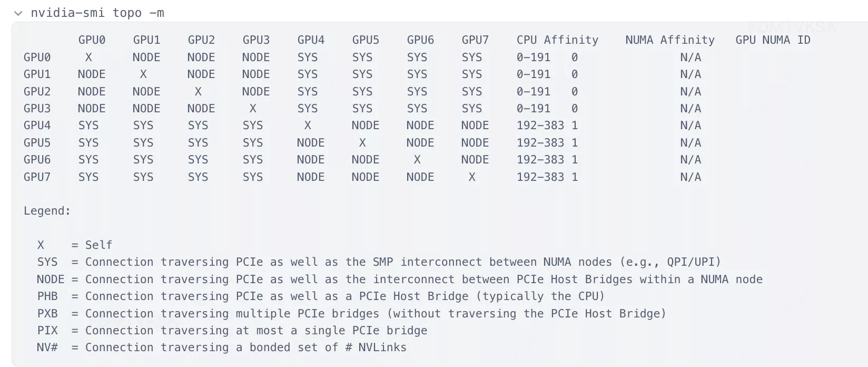The image size is (868, 367).
Task: Click the nvidia-smi topo -m heading text
Action: (97, 13)
